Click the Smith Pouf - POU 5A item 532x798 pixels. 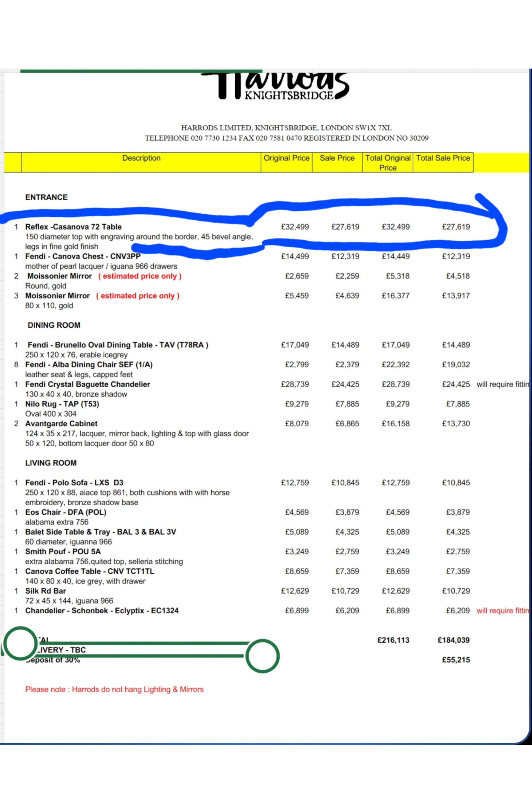(x=63, y=552)
